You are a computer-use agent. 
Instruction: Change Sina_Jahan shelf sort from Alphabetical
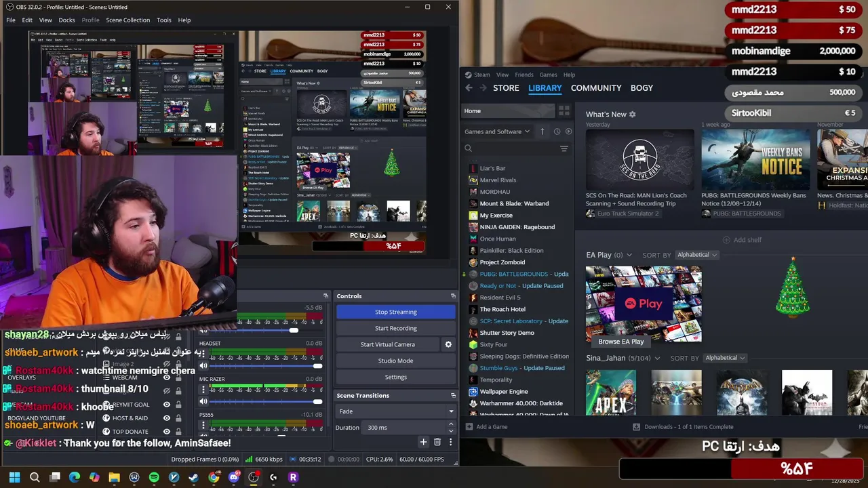click(x=725, y=358)
